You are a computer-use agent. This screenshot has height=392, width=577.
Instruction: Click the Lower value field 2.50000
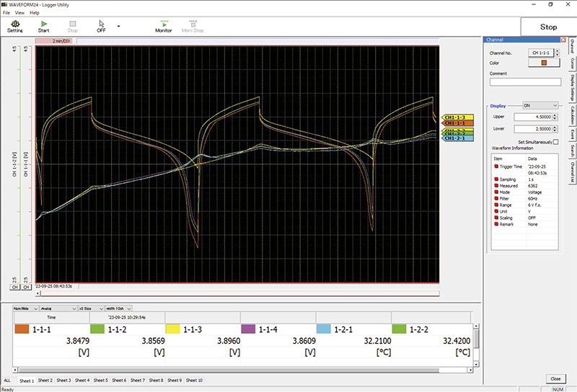point(533,129)
